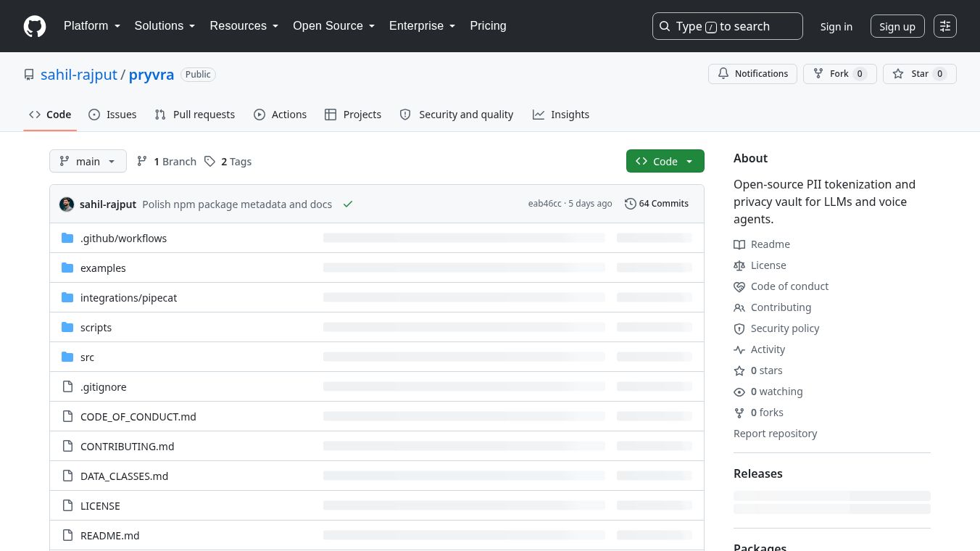Click the scripts folder icon
The height and width of the screenshot is (551, 980).
coord(67,327)
